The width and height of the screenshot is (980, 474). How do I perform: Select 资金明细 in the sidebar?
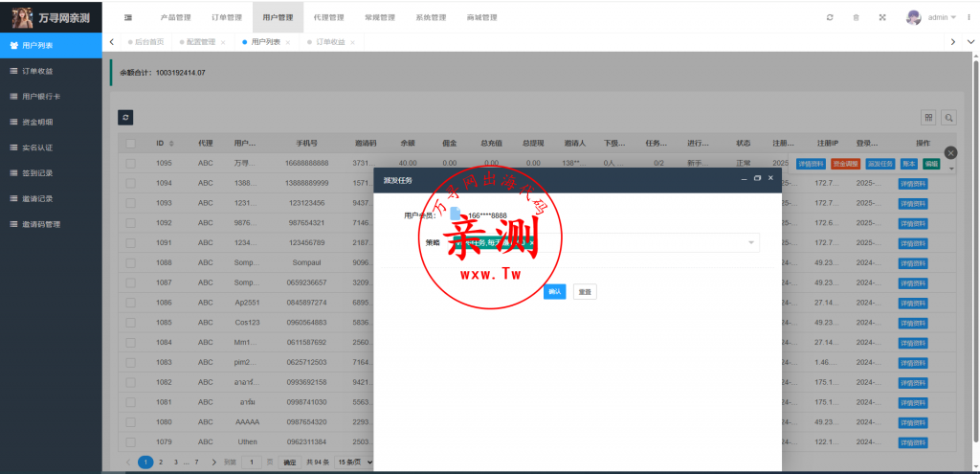pos(51,123)
